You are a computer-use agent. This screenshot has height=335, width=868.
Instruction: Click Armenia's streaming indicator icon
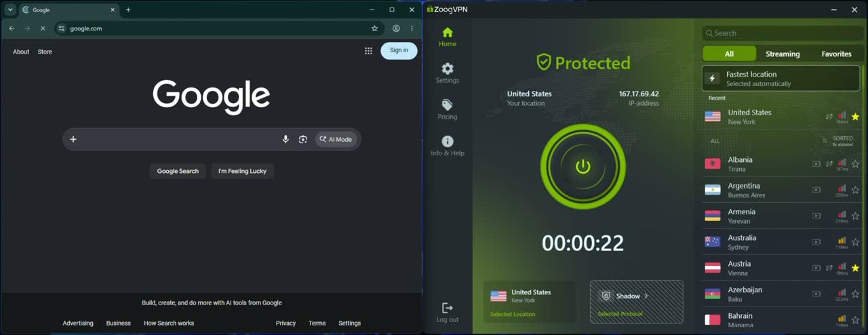[816, 216]
